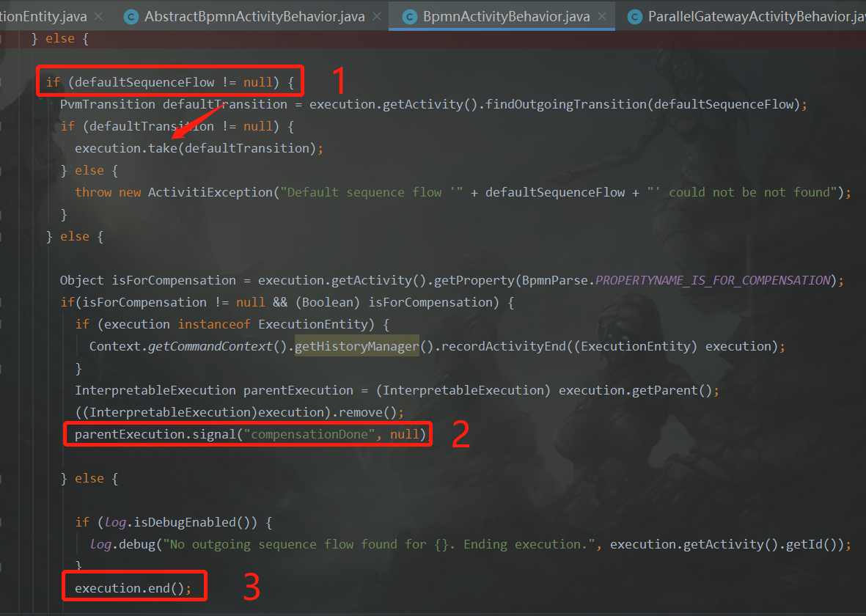Click the defaultTransition != null condition
Viewport: 866px width, 616px height.
181,126
